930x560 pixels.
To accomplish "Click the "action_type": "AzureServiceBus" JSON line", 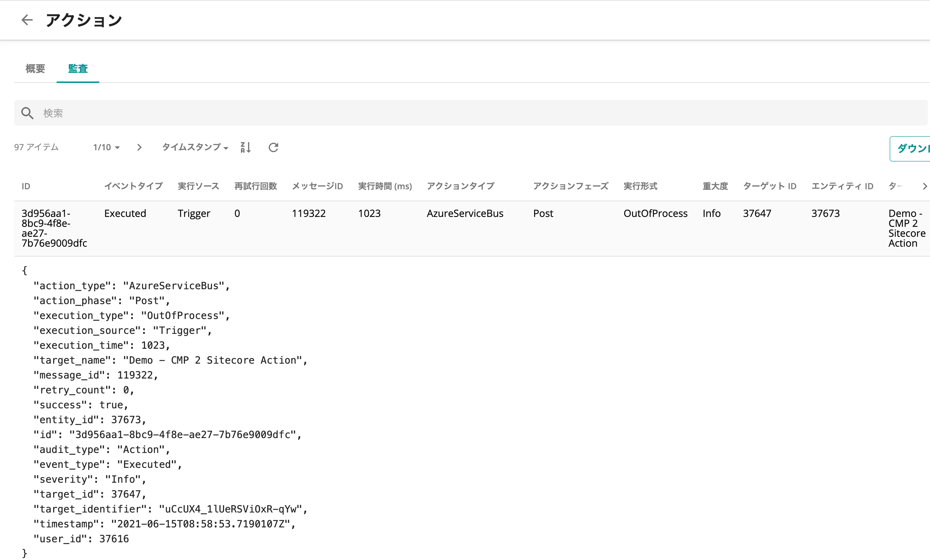I will [131, 286].
